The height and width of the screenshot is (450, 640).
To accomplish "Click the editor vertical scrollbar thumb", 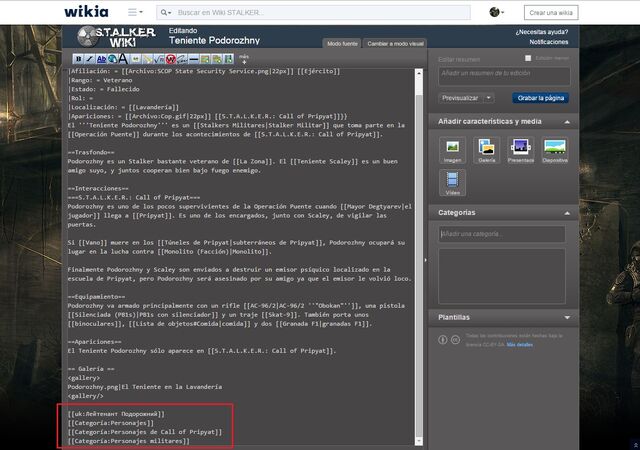I will [x=419, y=264].
